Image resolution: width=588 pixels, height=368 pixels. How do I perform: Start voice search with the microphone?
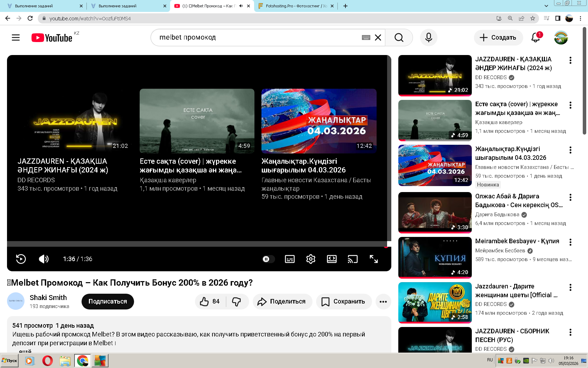pyautogui.click(x=428, y=38)
